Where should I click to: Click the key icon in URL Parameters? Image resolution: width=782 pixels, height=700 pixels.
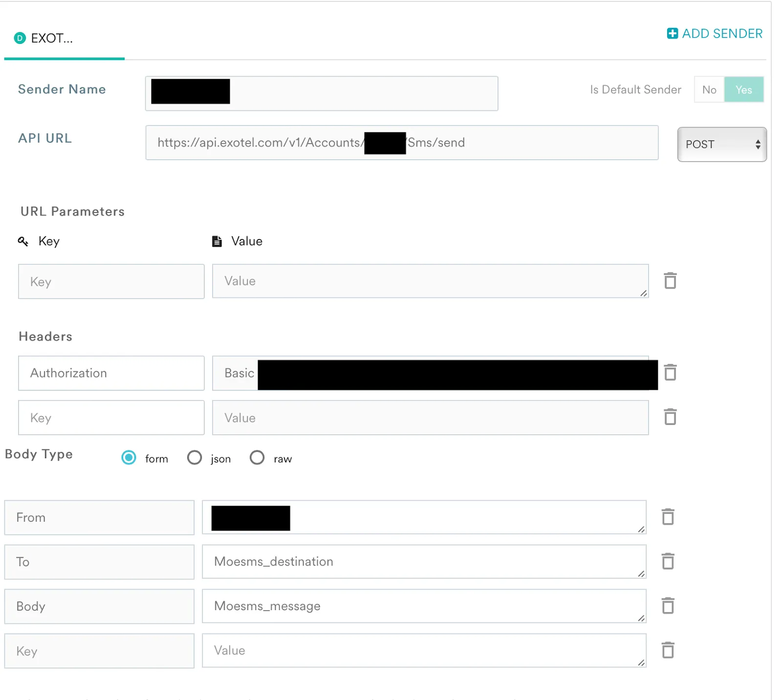tap(23, 241)
